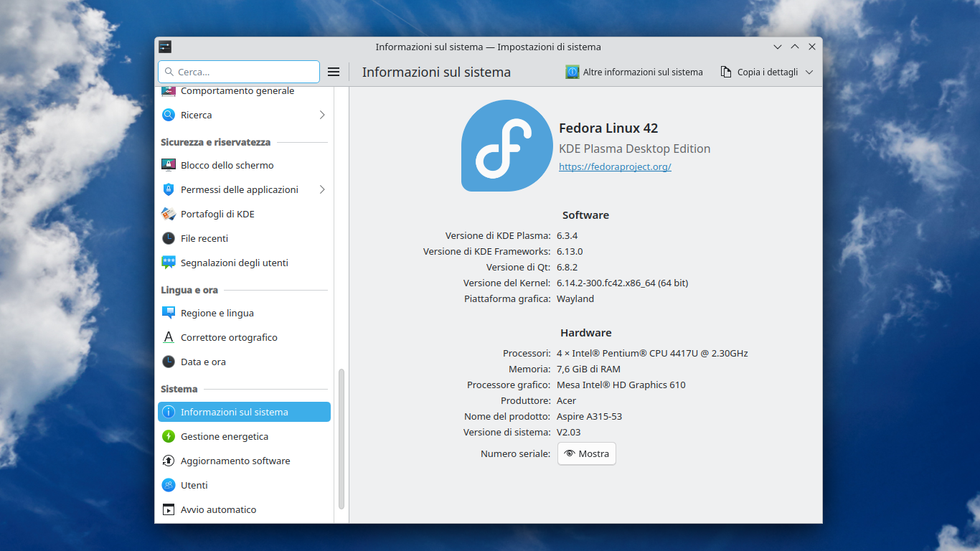
Task: Open the hamburger menu beside search
Action: pos(334,72)
